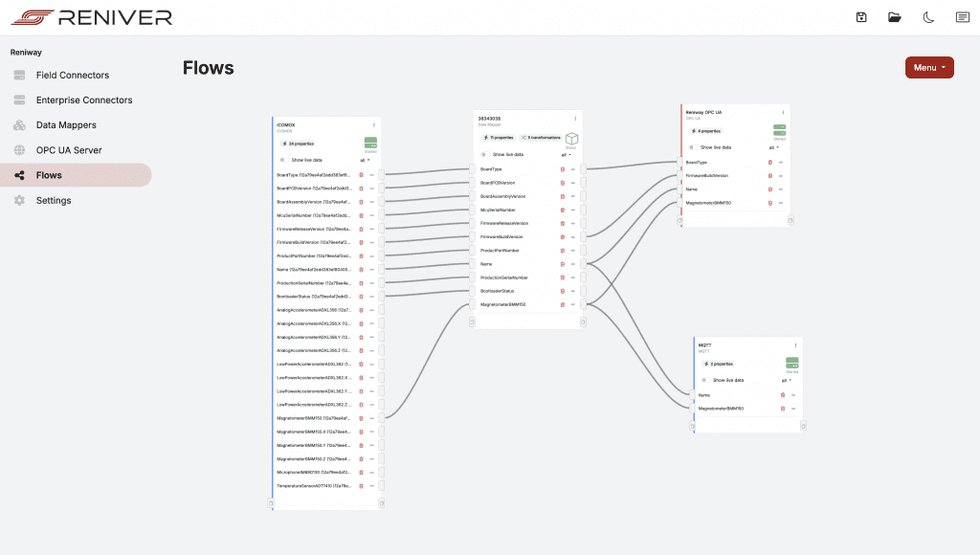Screen dimensions: 980x555
Task: Delete ProductPartNumber property in data mapper node
Action: (563, 251)
